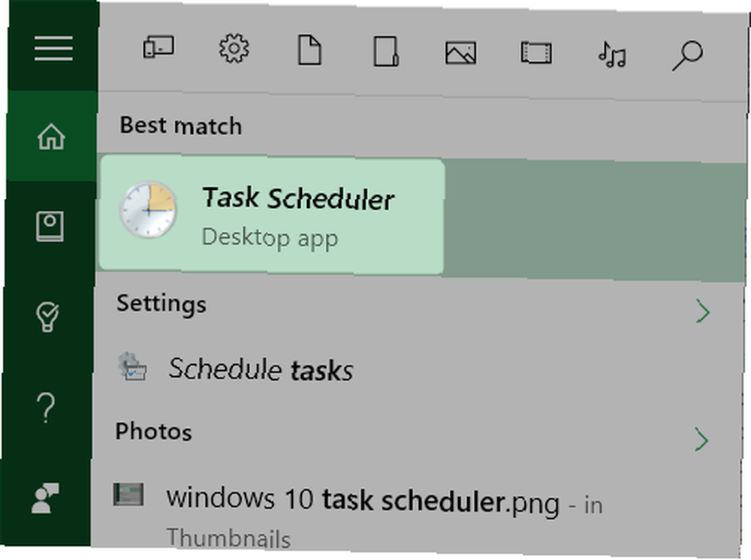Filter results by Documents icon
The width and height of the screenshot is (751, 560).
(309, 50)
